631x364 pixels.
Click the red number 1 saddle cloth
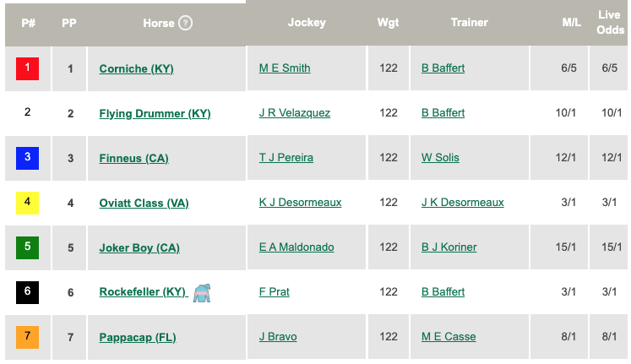pyautogui.click(x=27, y=68)
